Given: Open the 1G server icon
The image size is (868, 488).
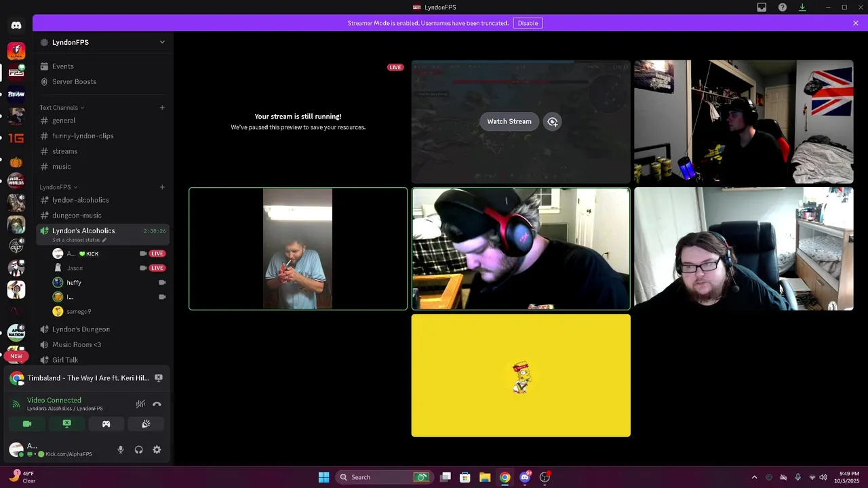Looking at the screenshot, I should (x=16, y=138).
